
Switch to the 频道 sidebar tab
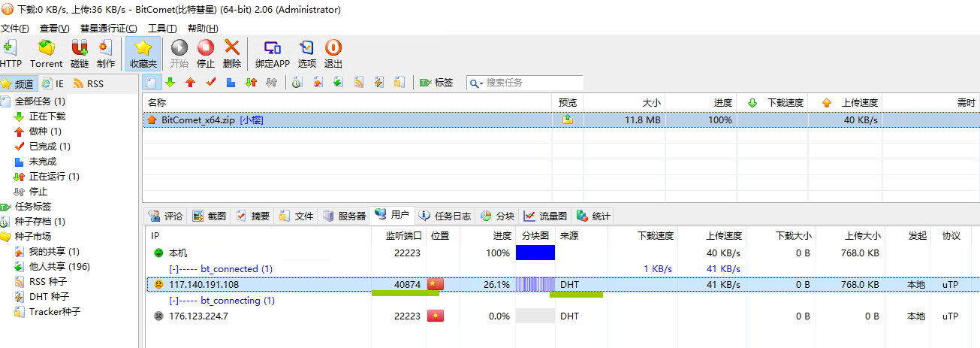tap(18, 83)
